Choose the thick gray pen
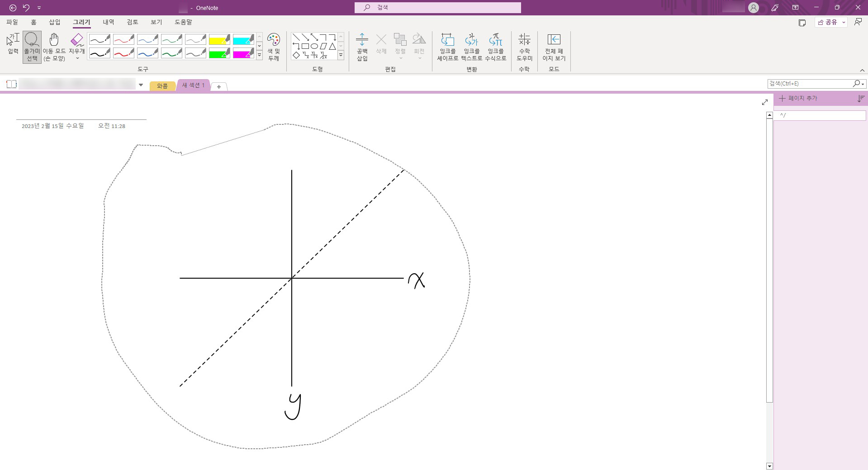Viewport: 868px width, 470px height. 195,53
